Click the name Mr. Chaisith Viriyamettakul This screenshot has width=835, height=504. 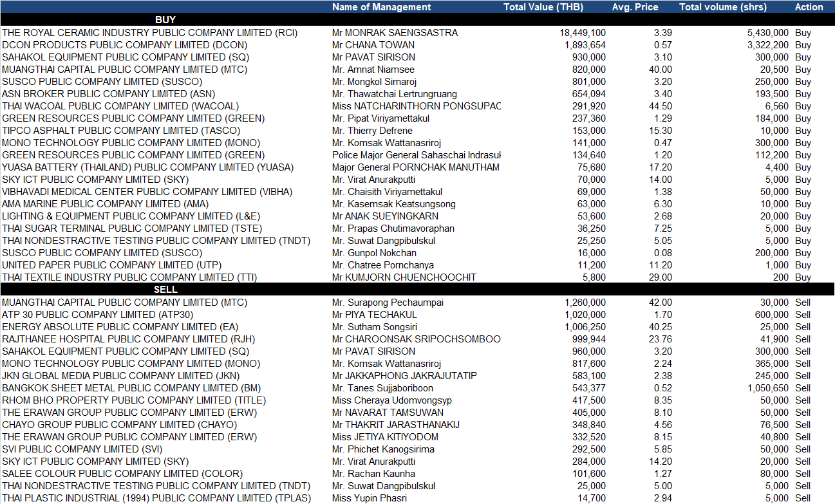[x=387, y=191]
